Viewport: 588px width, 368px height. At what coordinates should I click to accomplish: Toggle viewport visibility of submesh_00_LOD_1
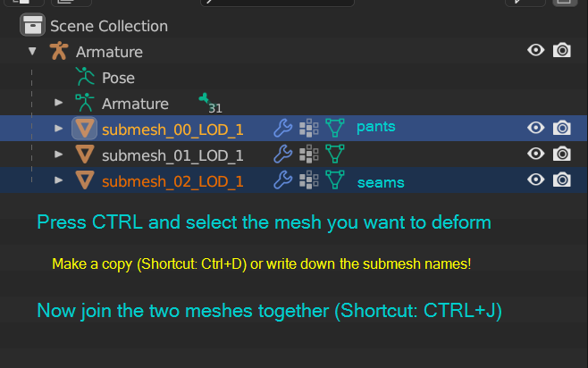point(536,128)
